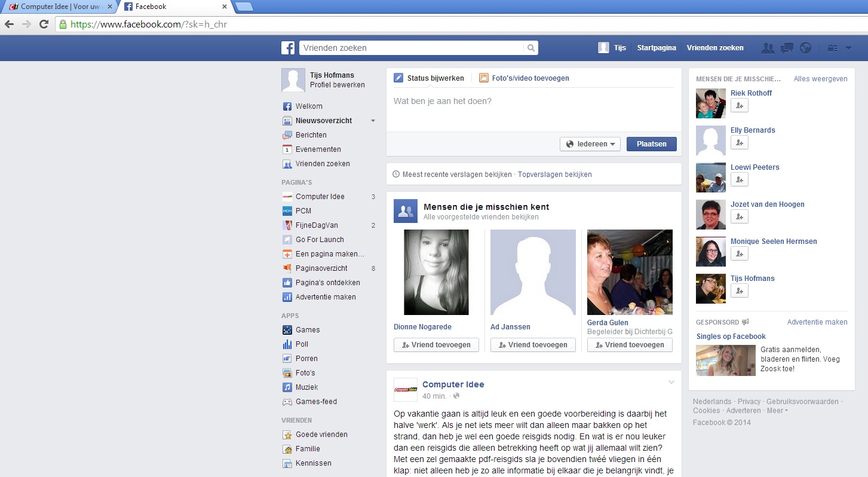
Task: Open Goede vrienden list
Action: pyautogui.click(x=321, y=435)
